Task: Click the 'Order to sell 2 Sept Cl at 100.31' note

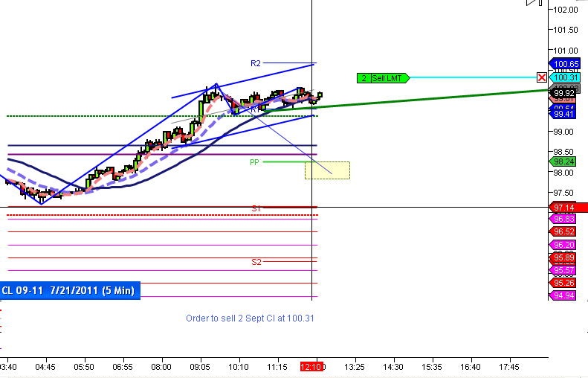Action: (250, 318)
